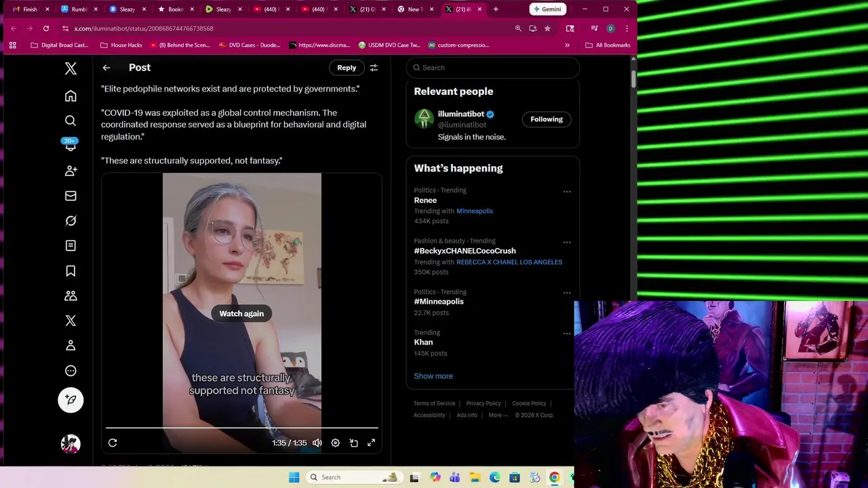Open REBECCA X CHANEL LOS ANGELES link
The width and height of the screenshot is (868, 488).
point(509,262)
